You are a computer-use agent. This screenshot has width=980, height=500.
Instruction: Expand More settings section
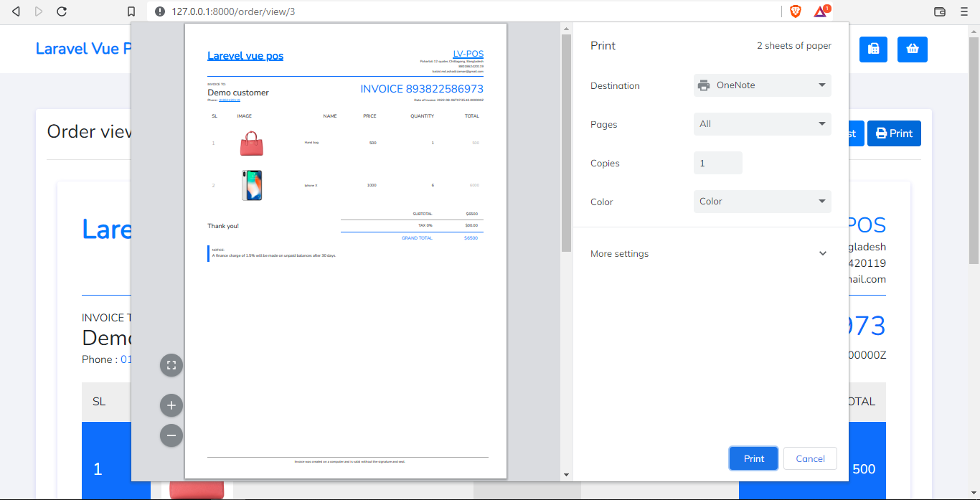click(x=709, y=253)
